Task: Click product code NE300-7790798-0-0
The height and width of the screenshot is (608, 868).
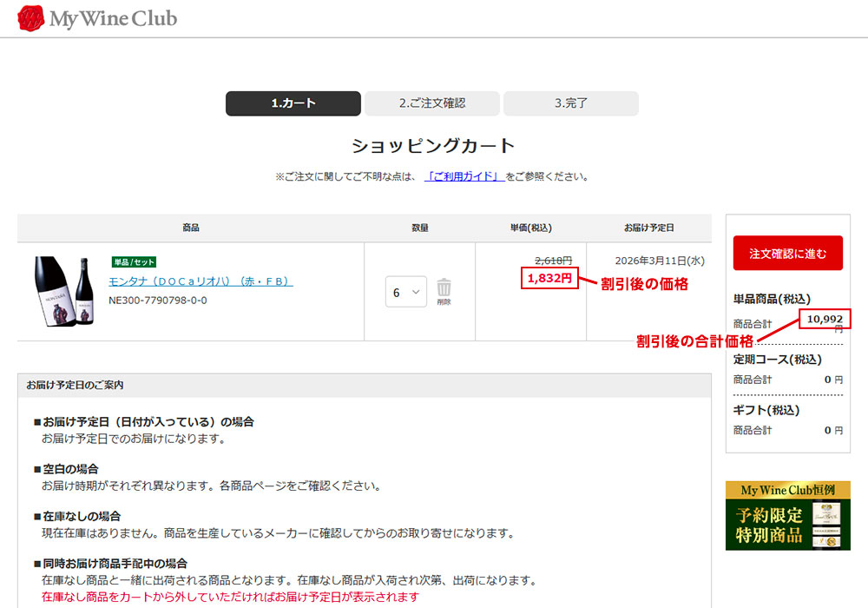Action: pyautogui.click(x=157, y=301)
